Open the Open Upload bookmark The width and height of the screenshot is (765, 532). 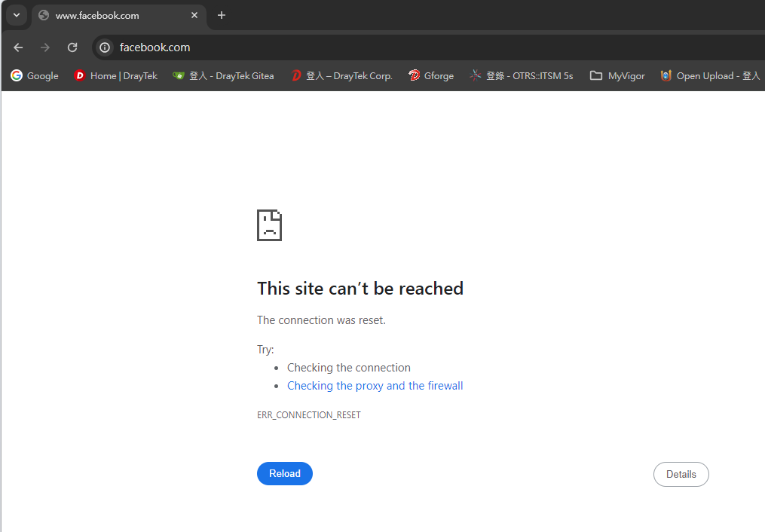click(710, 75)
